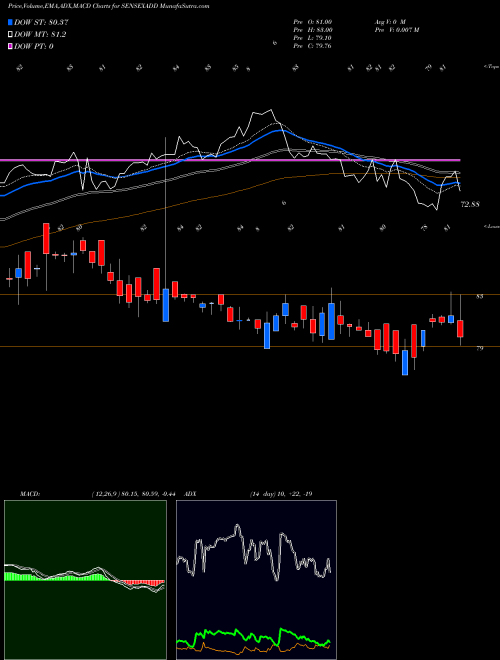Click the 'MACD:' panel heading
This screenshot has width=500, height=660.
[x=29, y=494]
